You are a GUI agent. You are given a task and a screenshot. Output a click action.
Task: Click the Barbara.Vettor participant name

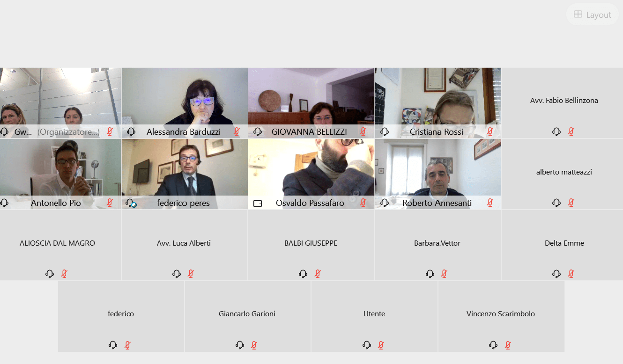click(437, 243)
